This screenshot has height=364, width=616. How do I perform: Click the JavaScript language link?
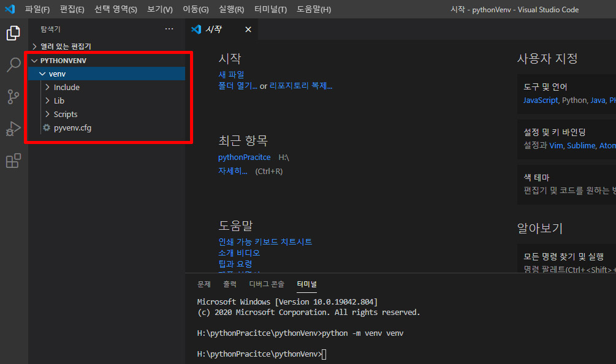pyautogui.click(x=541, y=100)
